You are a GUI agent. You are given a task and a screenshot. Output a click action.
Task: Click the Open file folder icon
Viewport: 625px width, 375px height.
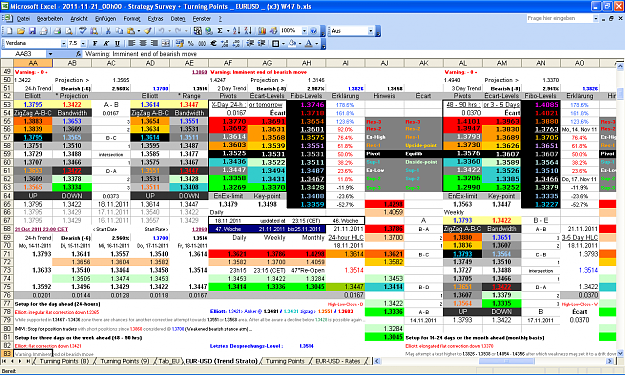point(21,31)
